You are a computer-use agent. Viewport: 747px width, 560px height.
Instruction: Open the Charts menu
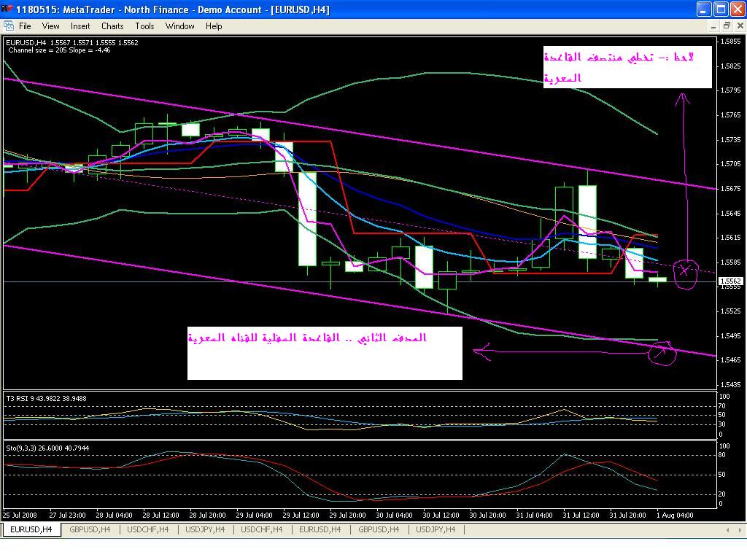[112, 26]
